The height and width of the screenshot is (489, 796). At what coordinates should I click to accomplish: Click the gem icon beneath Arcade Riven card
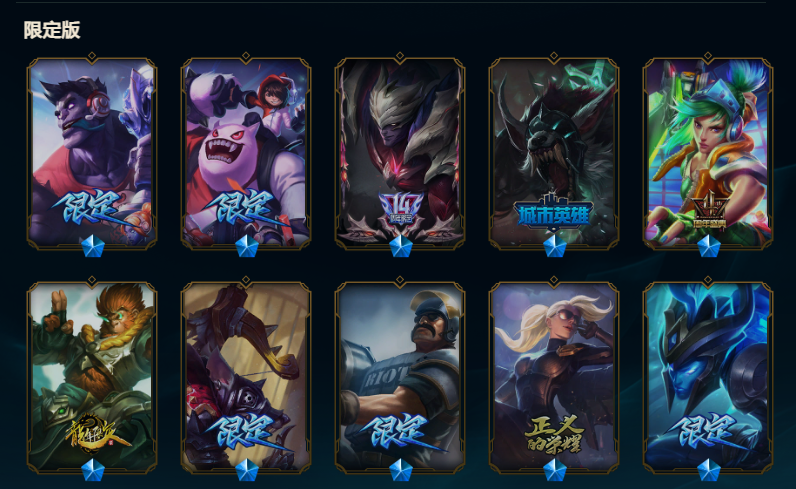click(x=709, y=246)
